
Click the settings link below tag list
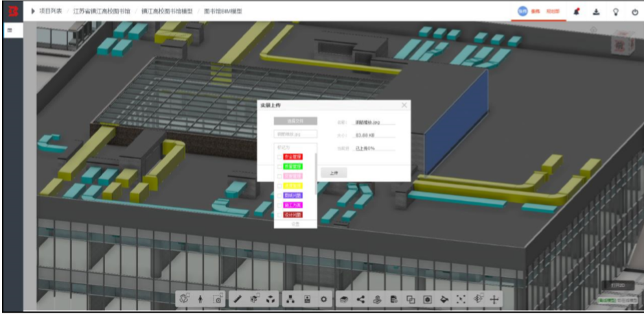[x=295, y=224]
